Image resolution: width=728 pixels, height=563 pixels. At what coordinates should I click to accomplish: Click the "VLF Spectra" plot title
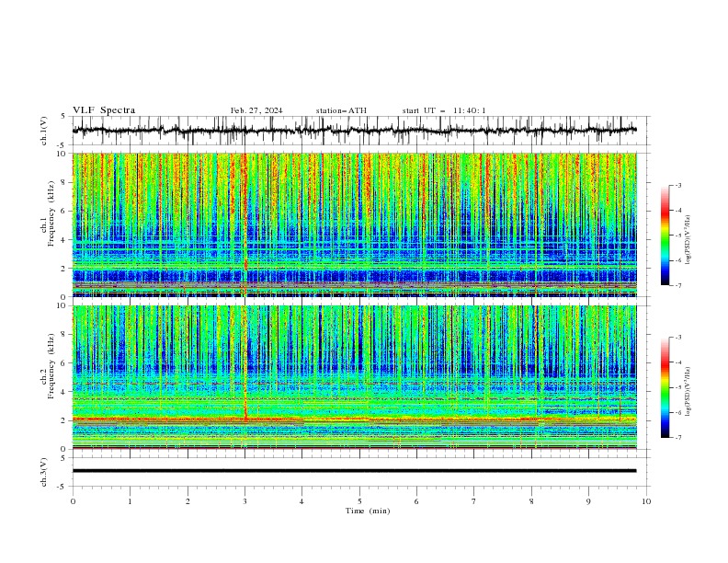point(104,110)
